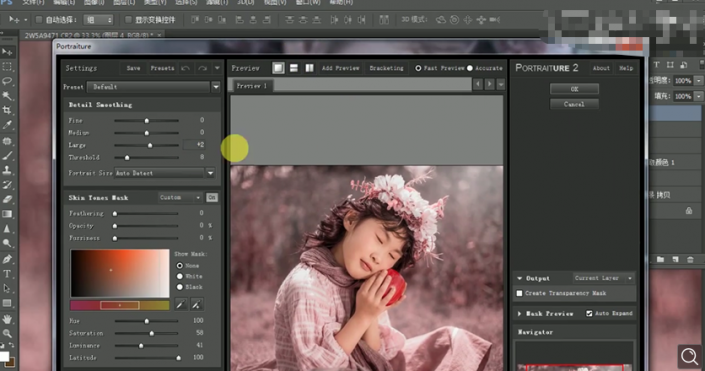
Task: Toggle Photoshop auto-select checkbox in options bar
Action: point(39,20)
